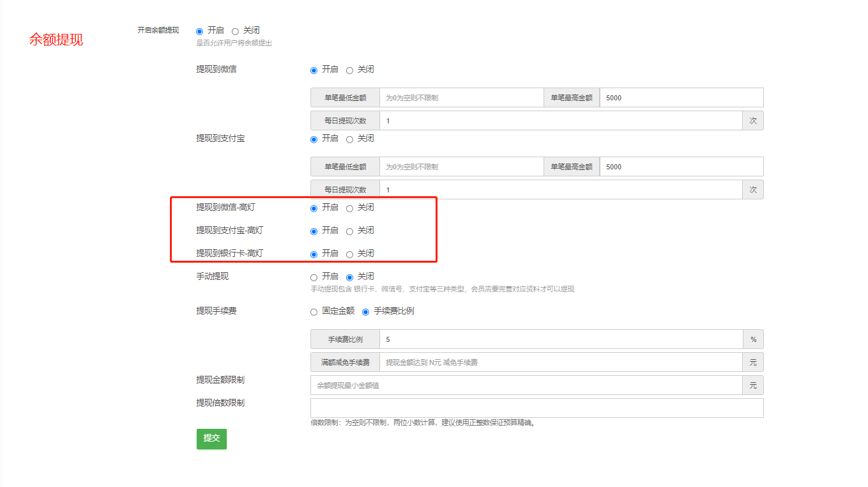Enable 手动提现 by selecting 开启
The image size is (868, 487).
coord(314,277)
